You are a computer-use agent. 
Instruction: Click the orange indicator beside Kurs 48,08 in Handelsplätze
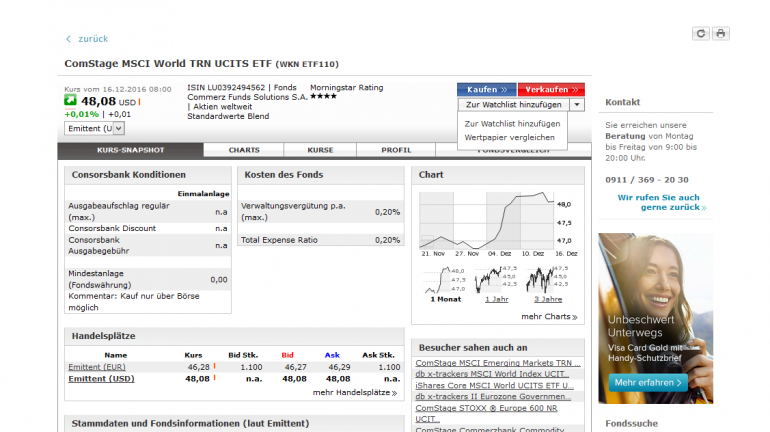point(215,378)
